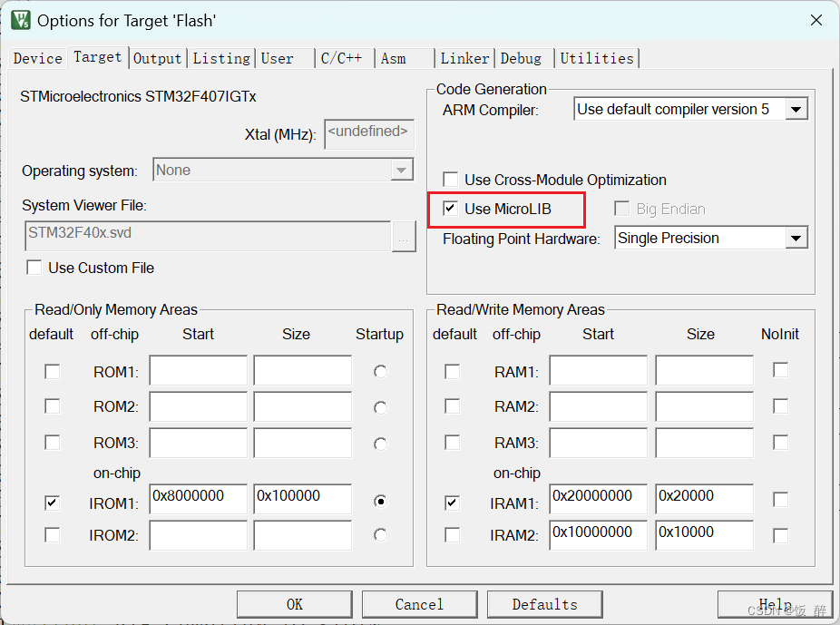This screenshot has width=840, height=625.
Task: Open the System Viewer File browse button
Action: tap(403, 238)
